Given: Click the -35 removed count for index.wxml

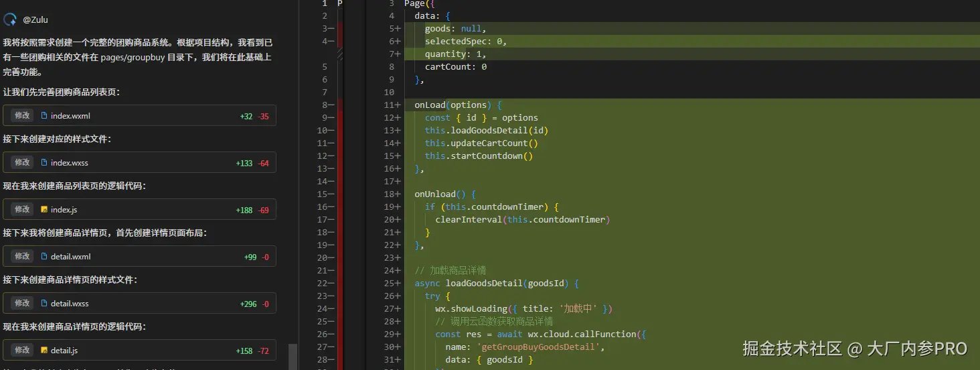Looking at the screenshot, I should (263, 117).
